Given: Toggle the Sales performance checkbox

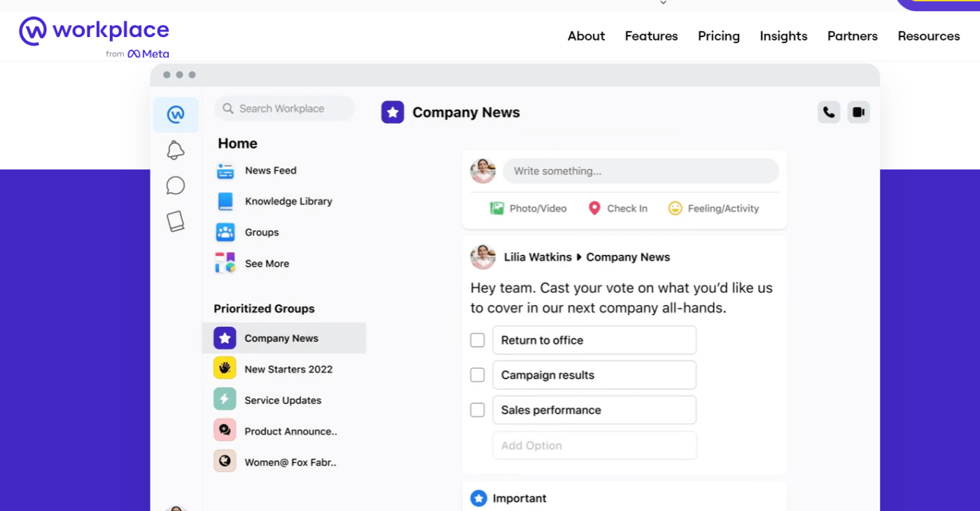Looking at the screenshot, I should tap(477, 410).
